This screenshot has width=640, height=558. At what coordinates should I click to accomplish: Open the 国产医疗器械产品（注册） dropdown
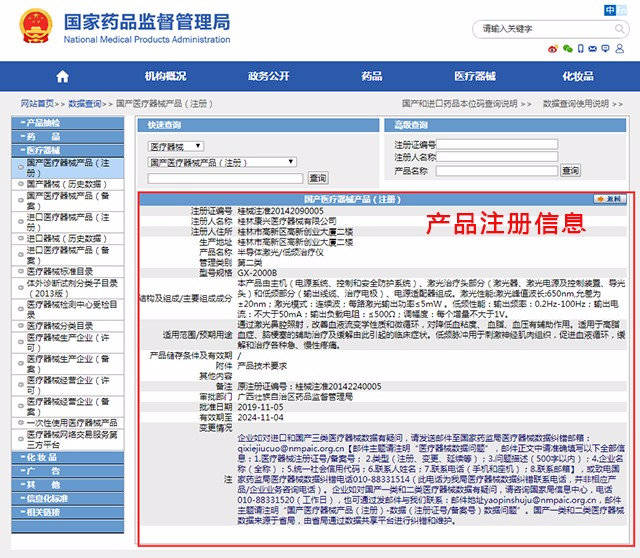click(x=221, y=161)
